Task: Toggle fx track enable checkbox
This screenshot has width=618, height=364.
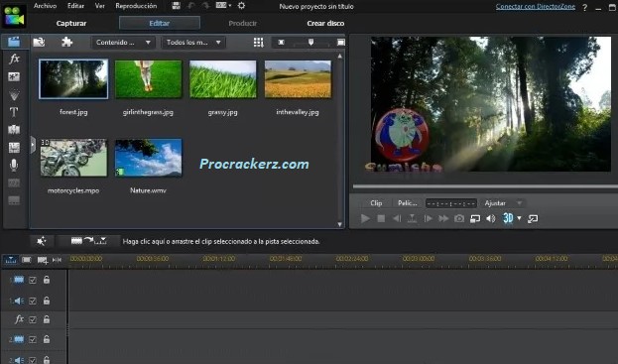Action: point(33,319)
